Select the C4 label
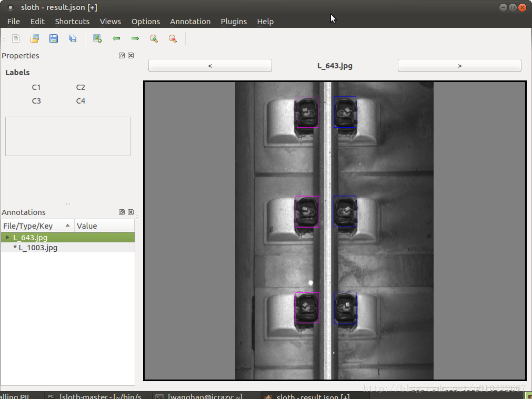The width and height of the screenshot is (532, 399). click(x=81, y=101)
